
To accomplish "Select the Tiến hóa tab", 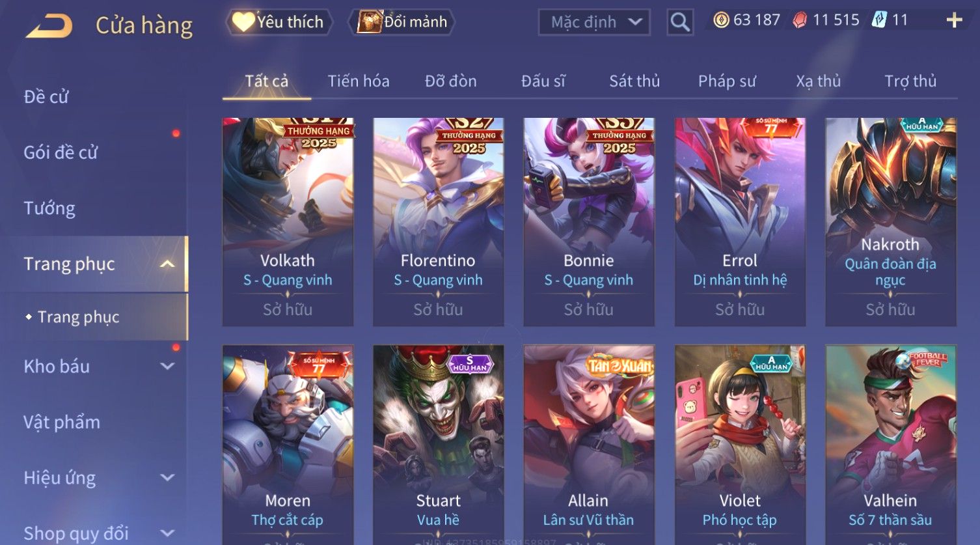I will tap(359, 81).
